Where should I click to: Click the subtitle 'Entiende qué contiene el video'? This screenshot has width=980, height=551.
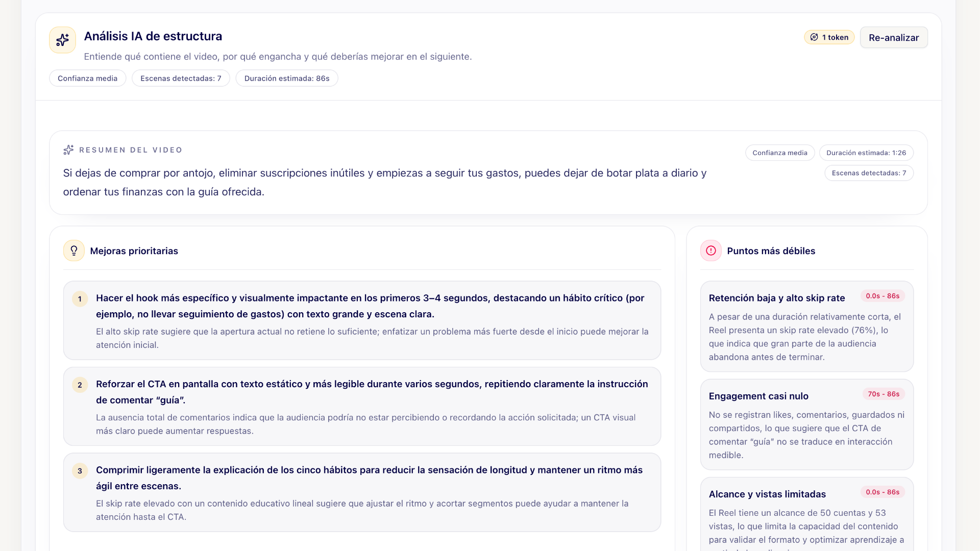pyautogui.click(x=278, y=57)
